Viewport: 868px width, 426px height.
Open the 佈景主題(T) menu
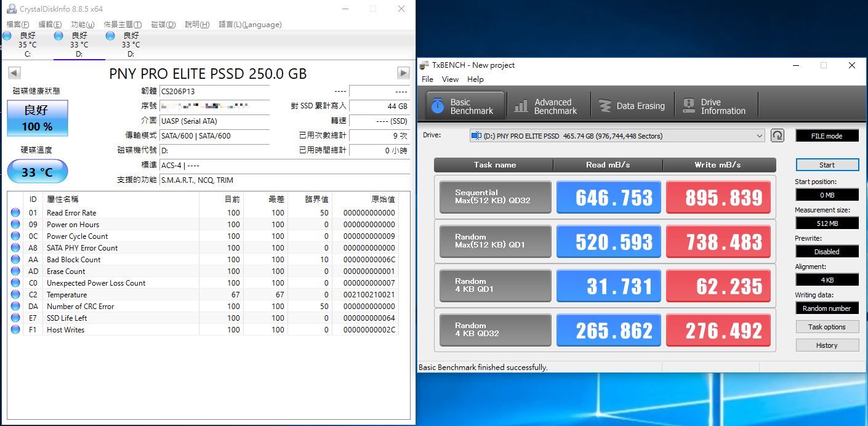coord(123,25)
